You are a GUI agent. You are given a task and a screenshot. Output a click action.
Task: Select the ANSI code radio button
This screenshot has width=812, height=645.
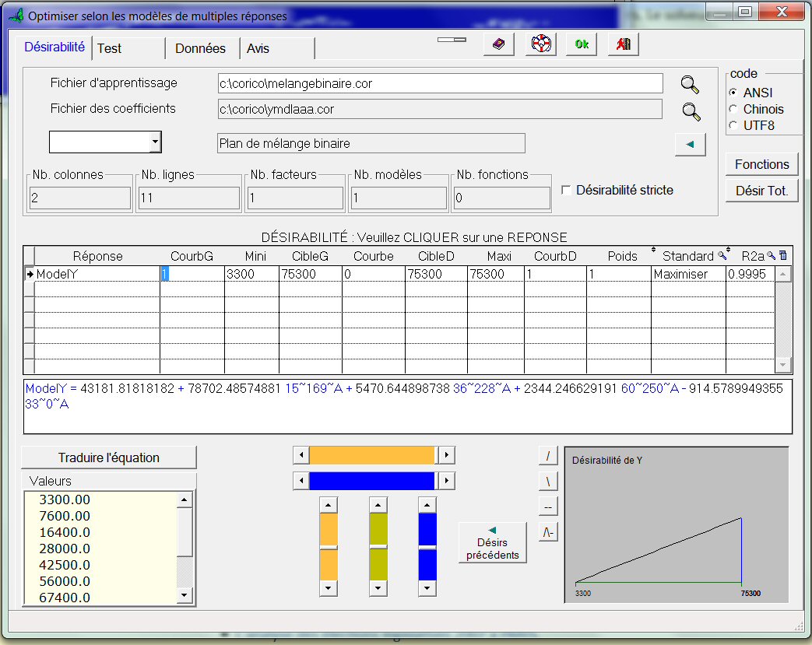(x=733, y=93)
